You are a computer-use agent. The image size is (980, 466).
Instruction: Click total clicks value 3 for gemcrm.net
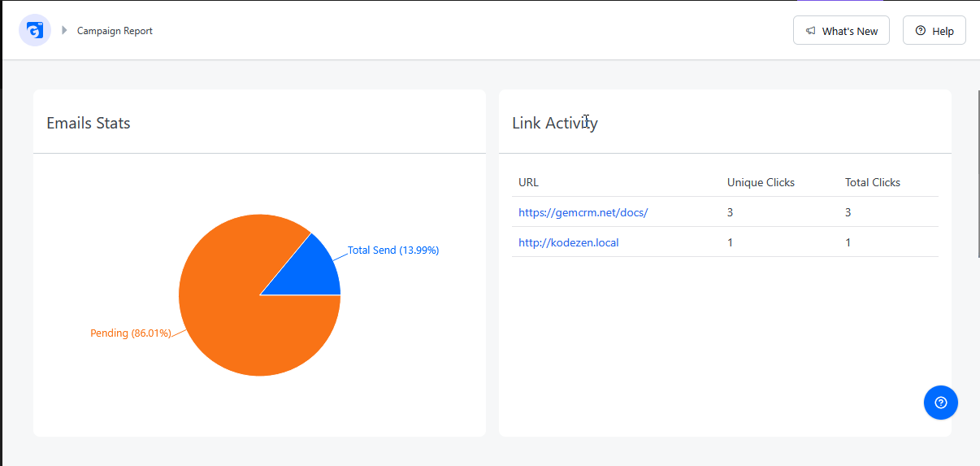[848, 212]
